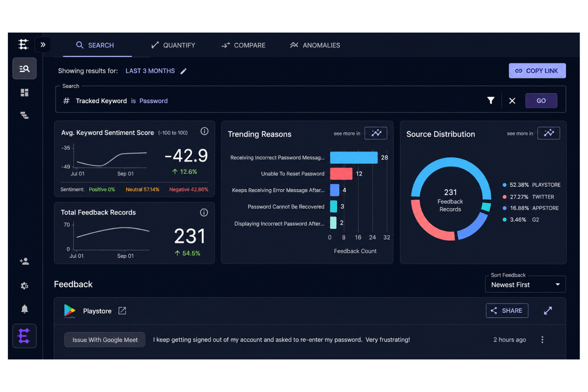Screen dimensions: 588x392
Task: Click the 231 Feedback Records donut center
Action: point(450,200)
